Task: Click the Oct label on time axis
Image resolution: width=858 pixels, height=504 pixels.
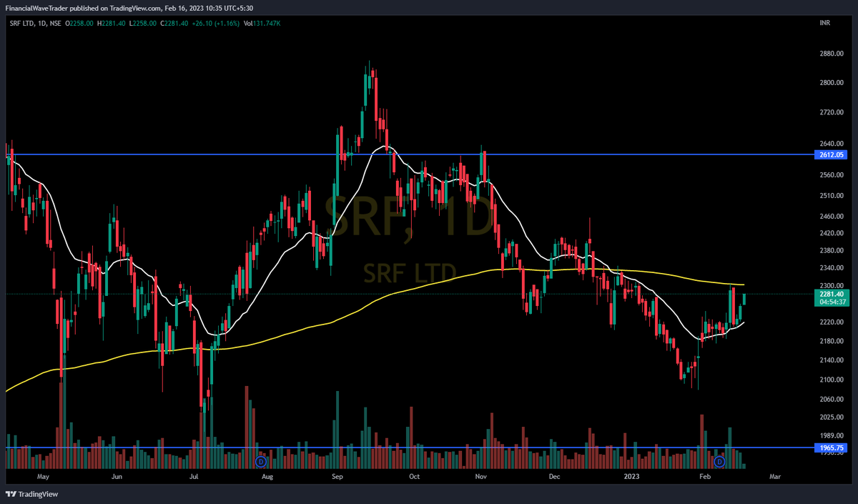Action: point(413,475)
